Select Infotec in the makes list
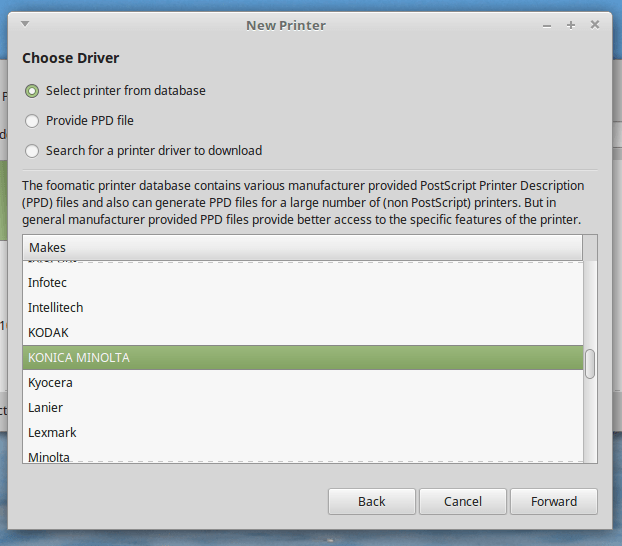 [303, 283]
